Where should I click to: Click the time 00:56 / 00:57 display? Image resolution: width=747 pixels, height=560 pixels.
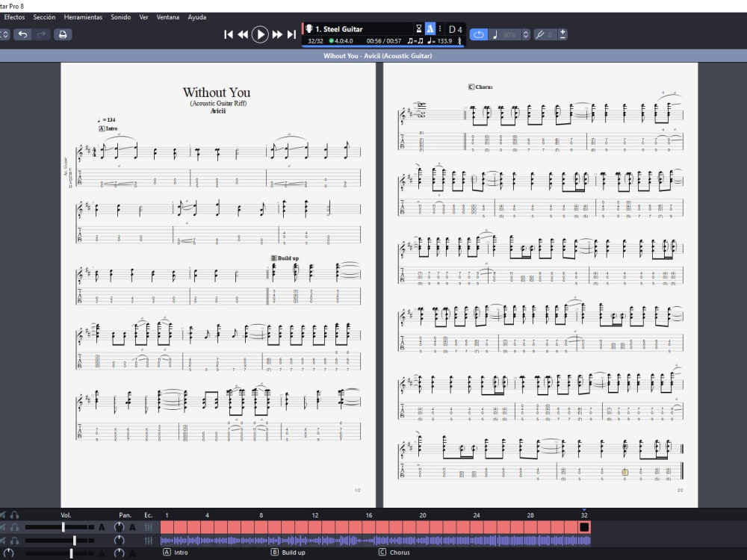click(383, 41)
